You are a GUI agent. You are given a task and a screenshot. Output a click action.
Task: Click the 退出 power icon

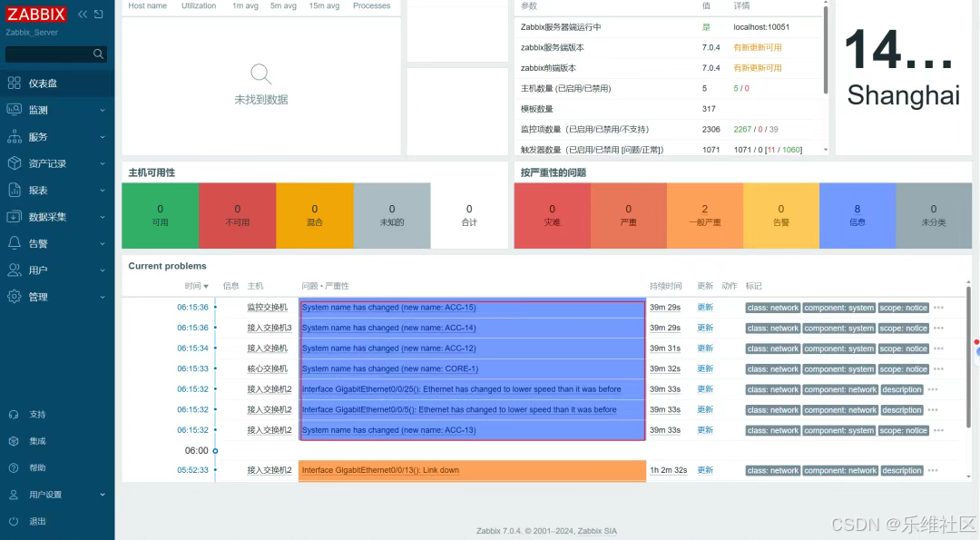pos(14,521)
